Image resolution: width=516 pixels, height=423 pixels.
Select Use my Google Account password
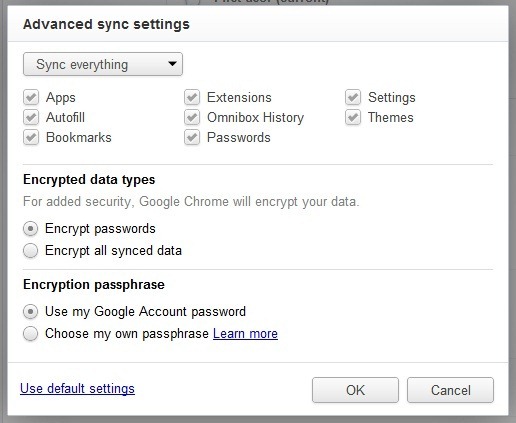pyautogui.click(x=30, y=312)
